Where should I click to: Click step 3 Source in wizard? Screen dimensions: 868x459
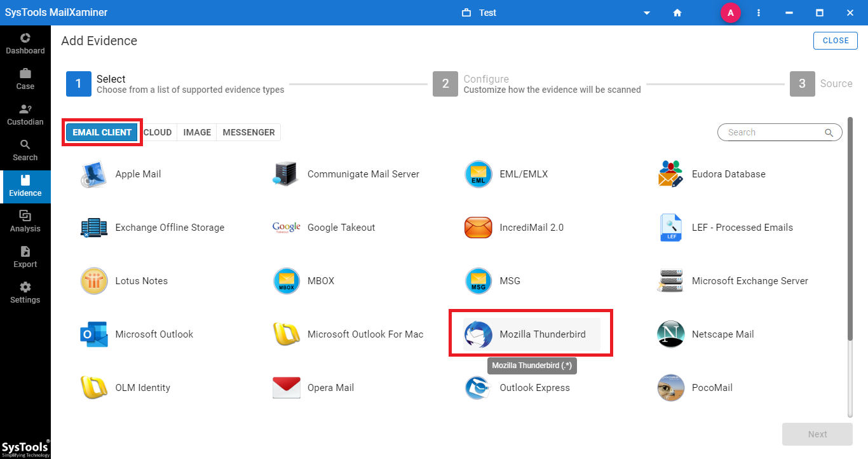click(822, 84)
